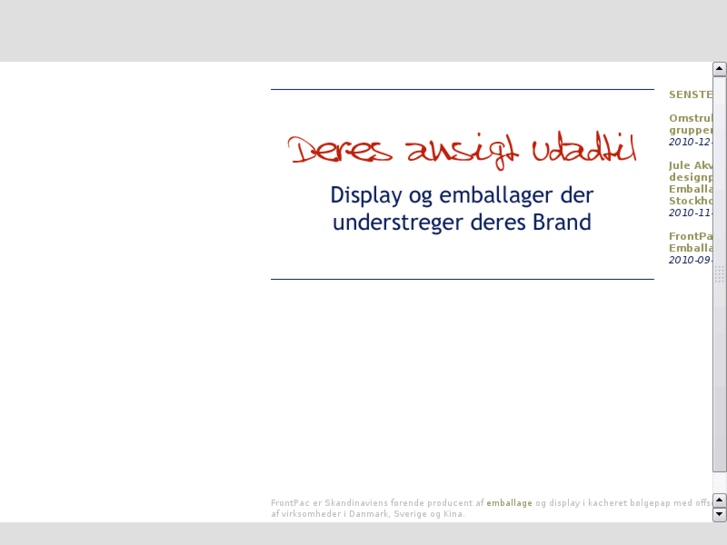727x545 pixels.
Task: Open the 'FrontPa...' news article link
Action: (691, 242)
